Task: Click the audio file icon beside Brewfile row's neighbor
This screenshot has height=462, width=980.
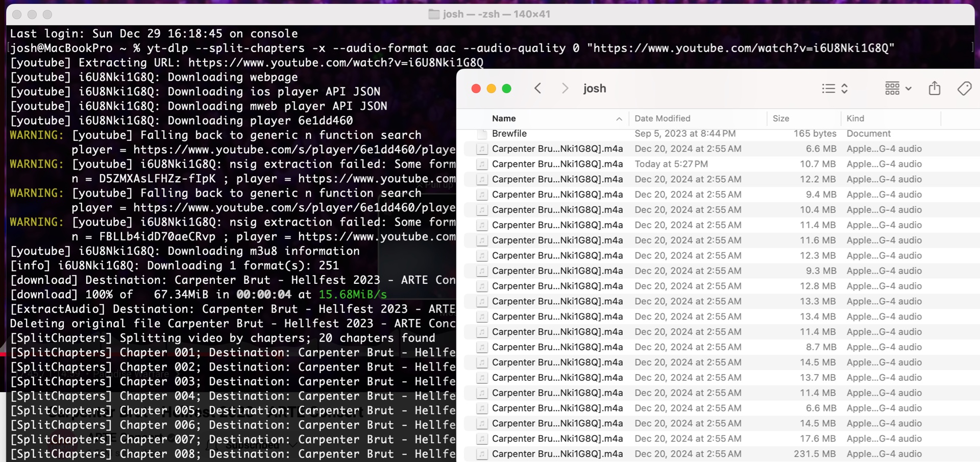Action: pos(482,149)
